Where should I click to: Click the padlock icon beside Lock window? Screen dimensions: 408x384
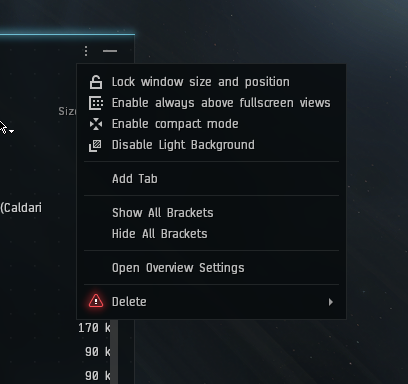[96, 82]
